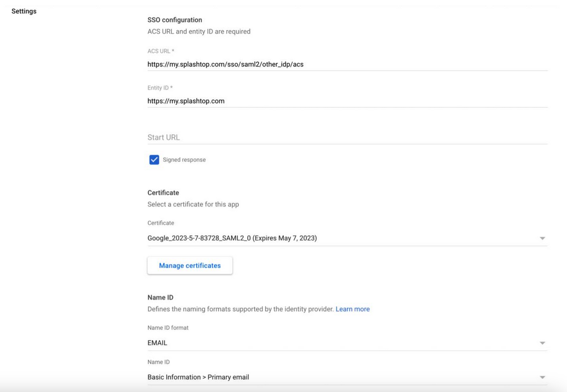The image size is (567, 392).
Task: Click the 'Defines the naming formats' description
Action: (241, 309)
